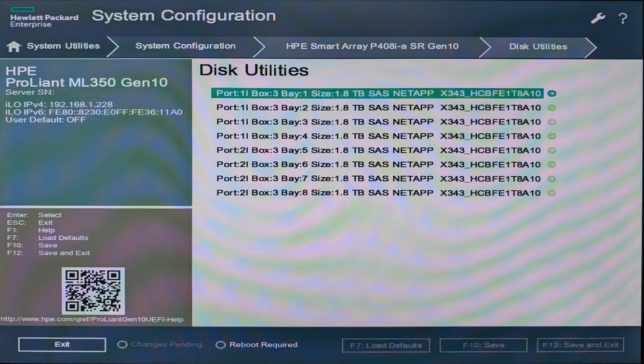
Task: Click the home icon in breadcrumb
Action: 14,46
